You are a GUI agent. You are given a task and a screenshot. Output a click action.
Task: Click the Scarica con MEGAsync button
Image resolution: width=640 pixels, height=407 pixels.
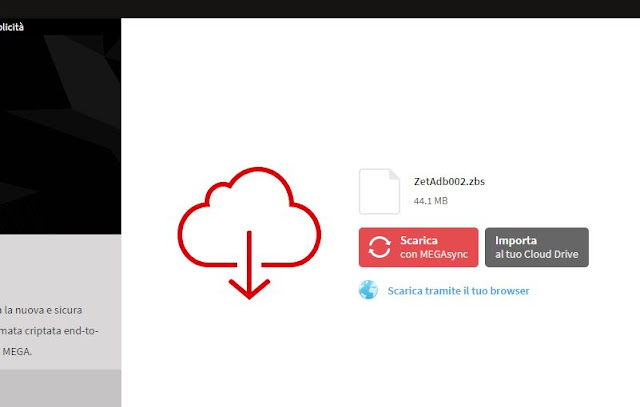pyautogui.click(x=418, y=247)
